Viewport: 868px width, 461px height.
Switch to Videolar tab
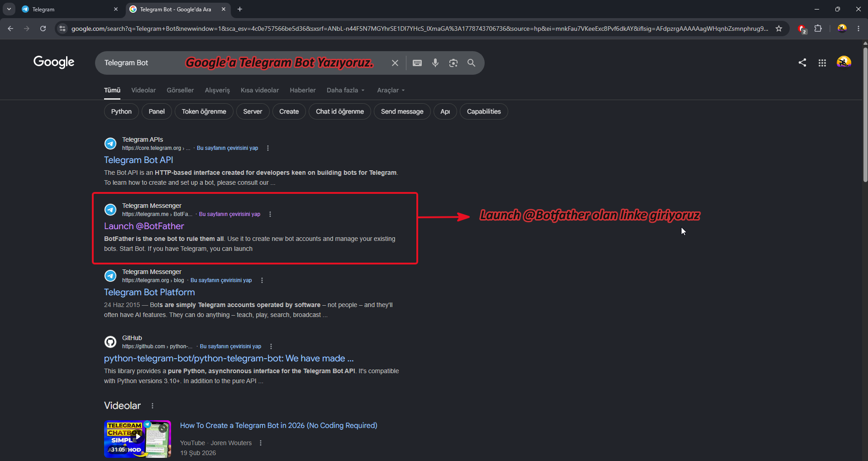(143, 90)
